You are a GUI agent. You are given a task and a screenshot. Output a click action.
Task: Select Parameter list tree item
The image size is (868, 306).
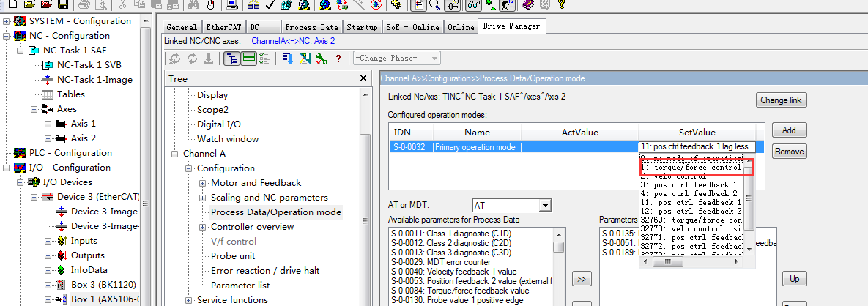(240, 286)
